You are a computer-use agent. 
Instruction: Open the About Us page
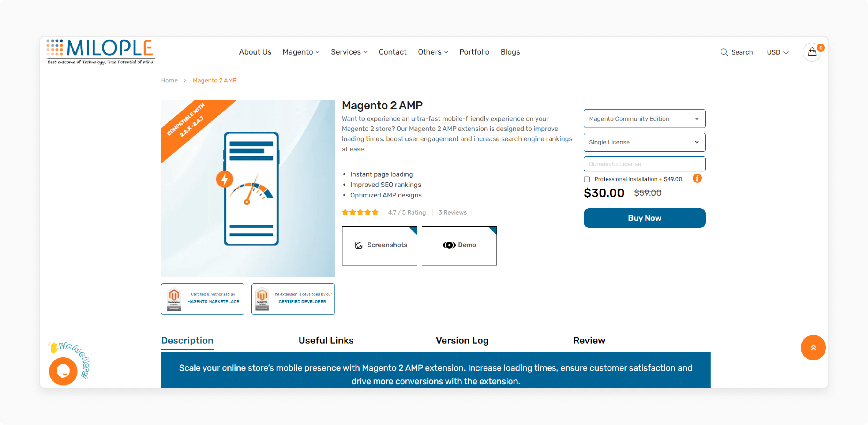coord(255,52)
